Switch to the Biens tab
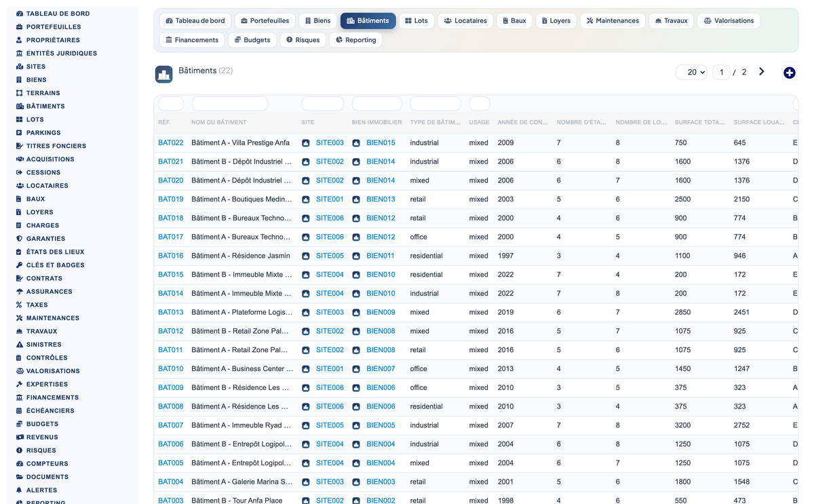This screenshot has width=814, height=504. (x=317, y=21)
